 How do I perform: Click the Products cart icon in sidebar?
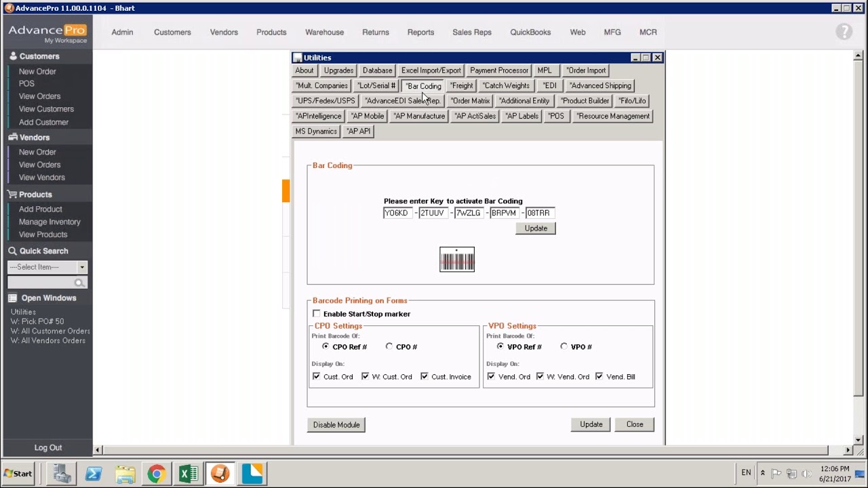pos(12,195)
